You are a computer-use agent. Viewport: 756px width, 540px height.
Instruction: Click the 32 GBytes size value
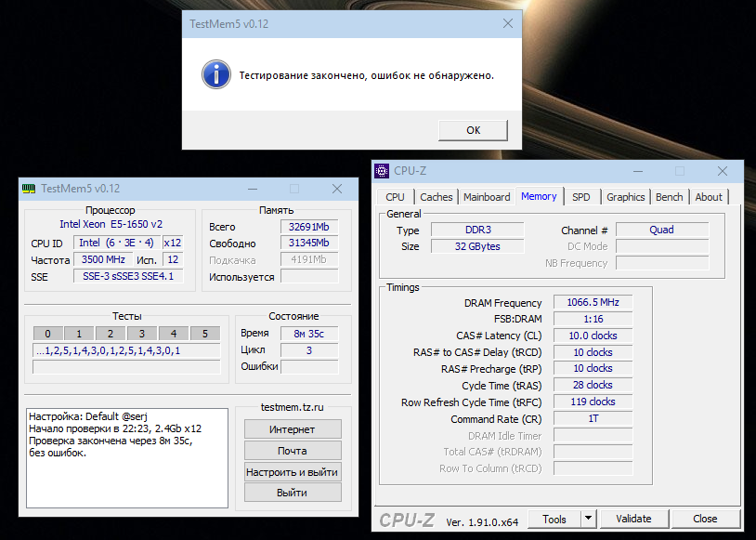tap(477, 246)
